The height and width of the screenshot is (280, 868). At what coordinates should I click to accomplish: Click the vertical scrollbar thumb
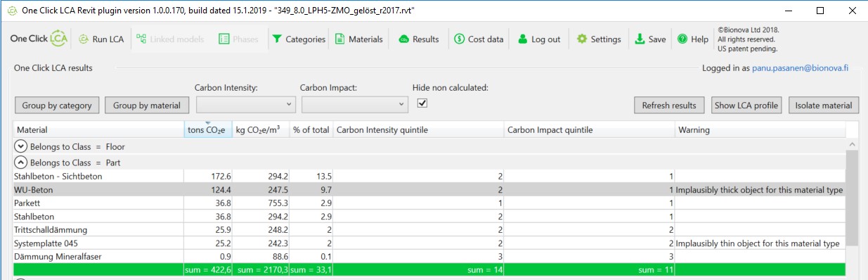[x=851, y=197]
